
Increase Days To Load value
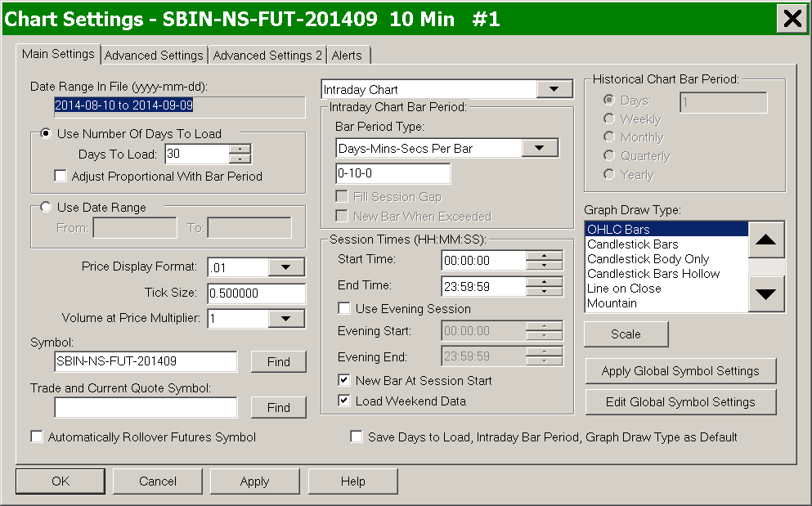(x=240, y=149)
